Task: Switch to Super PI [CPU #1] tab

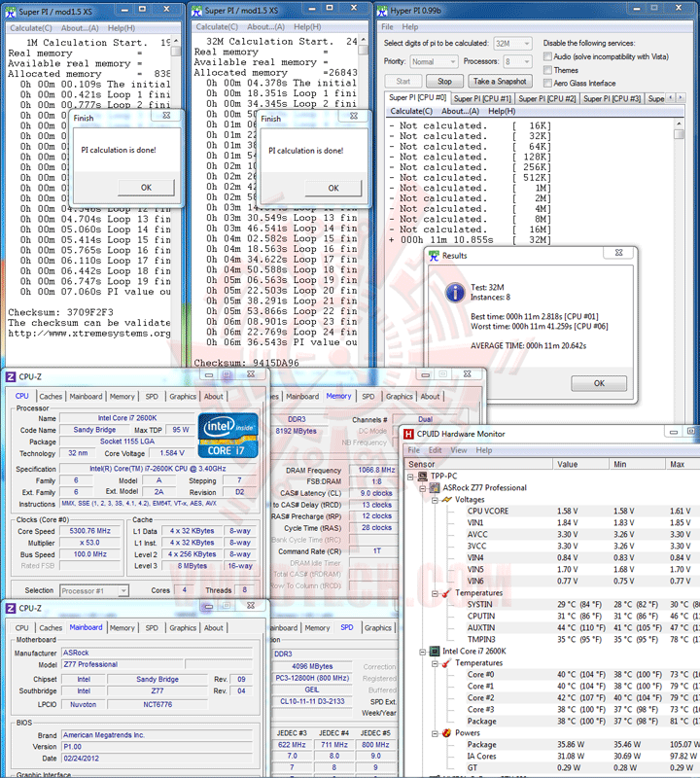Action: point(482,99)
